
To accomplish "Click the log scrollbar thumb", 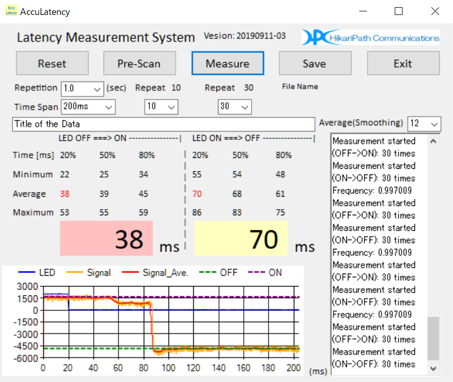I will 433,338.
